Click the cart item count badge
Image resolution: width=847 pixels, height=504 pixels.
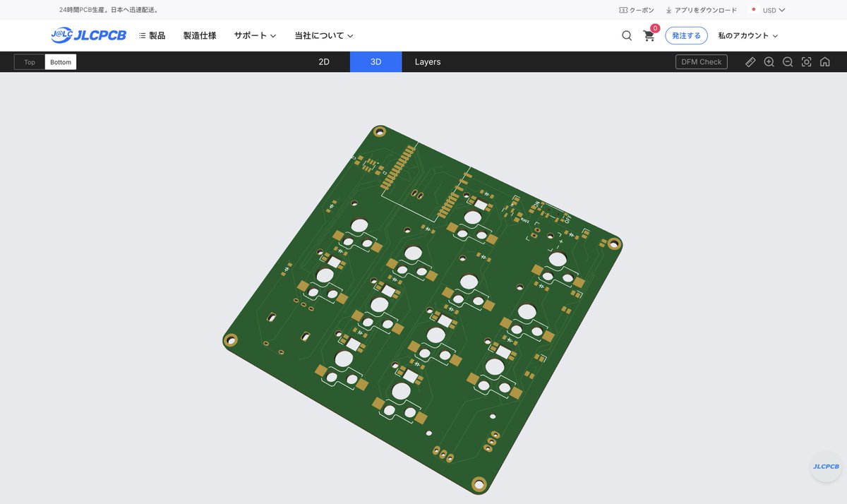[x=655, y=28]
